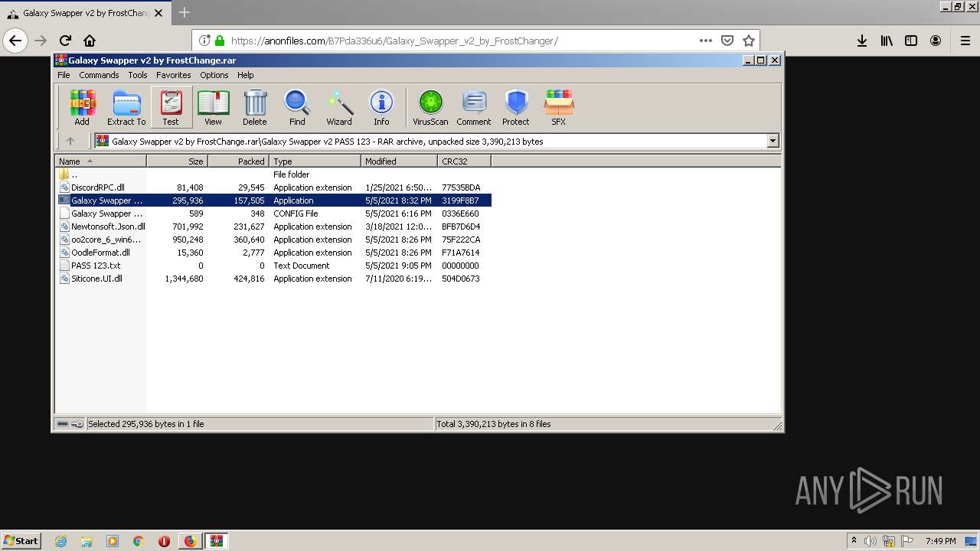Open the Help menu
The height and width of the screenshot is (551, 980).
245,75
